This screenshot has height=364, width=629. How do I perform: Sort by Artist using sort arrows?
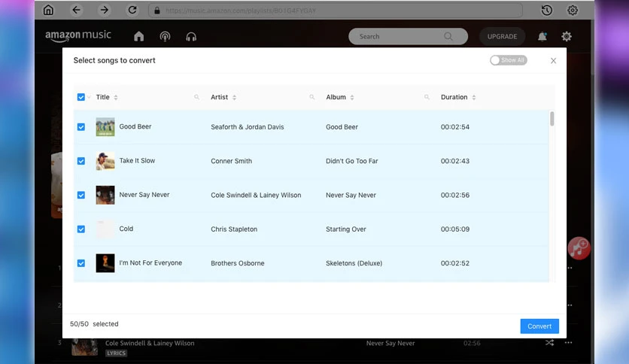coord(234,98)
